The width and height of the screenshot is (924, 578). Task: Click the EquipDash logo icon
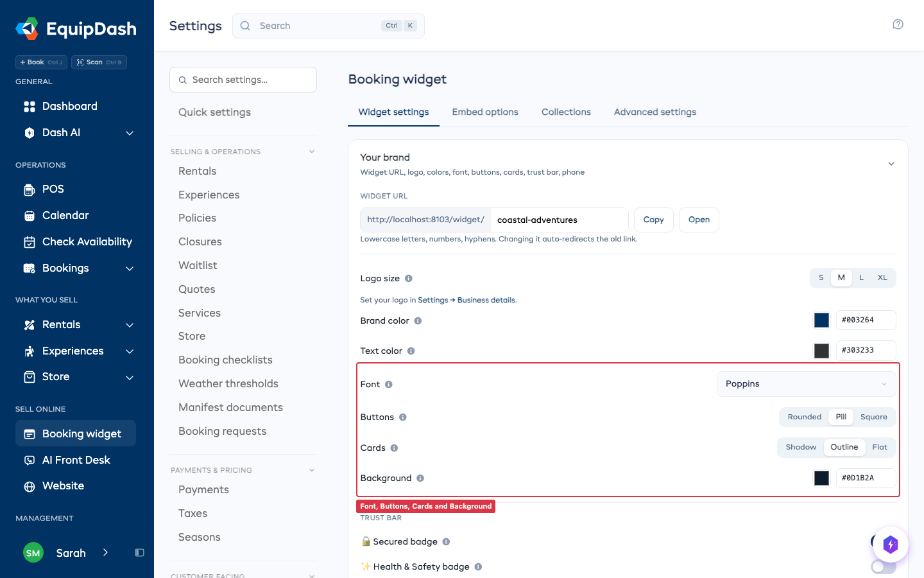pyautogui.click(x=27, y=28)
